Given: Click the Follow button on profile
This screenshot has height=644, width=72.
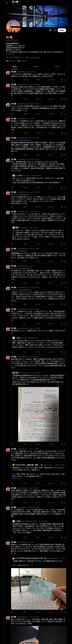Looking at the screenshot, I should pos(62,30).
